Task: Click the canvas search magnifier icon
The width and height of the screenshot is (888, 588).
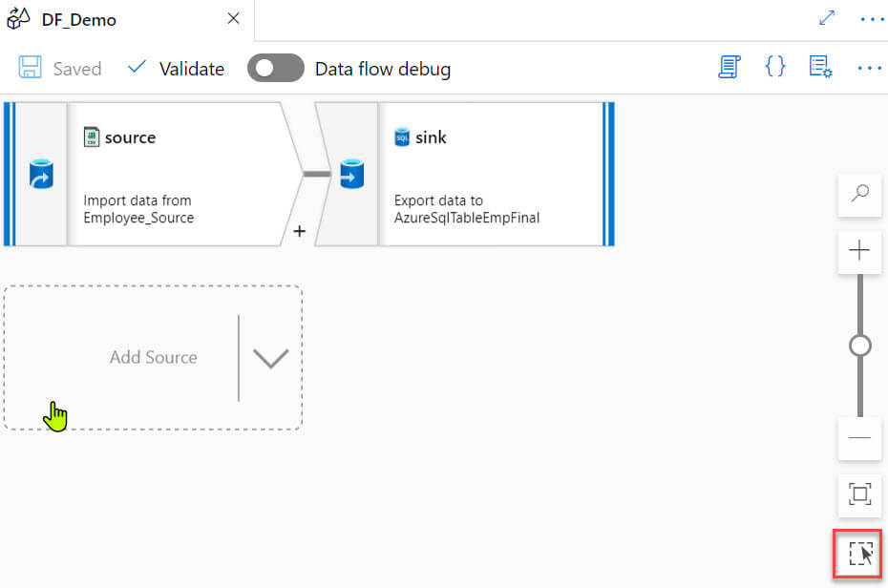Action: pos(859,194)
